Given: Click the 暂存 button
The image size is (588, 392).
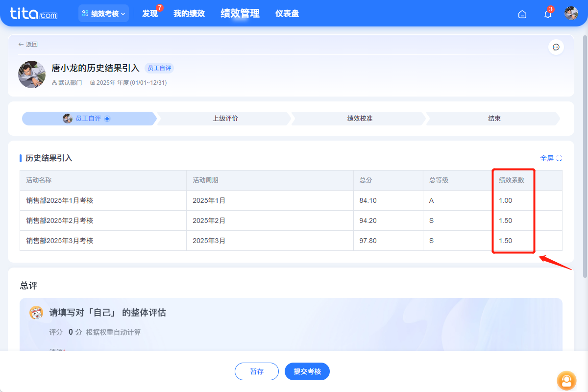Looking at the screenshot, I should coord(256,371).
